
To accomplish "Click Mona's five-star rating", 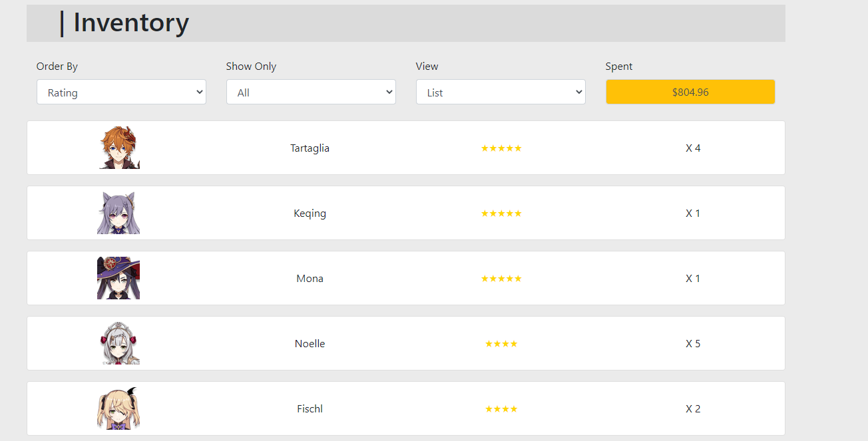I will pos(501,279).
